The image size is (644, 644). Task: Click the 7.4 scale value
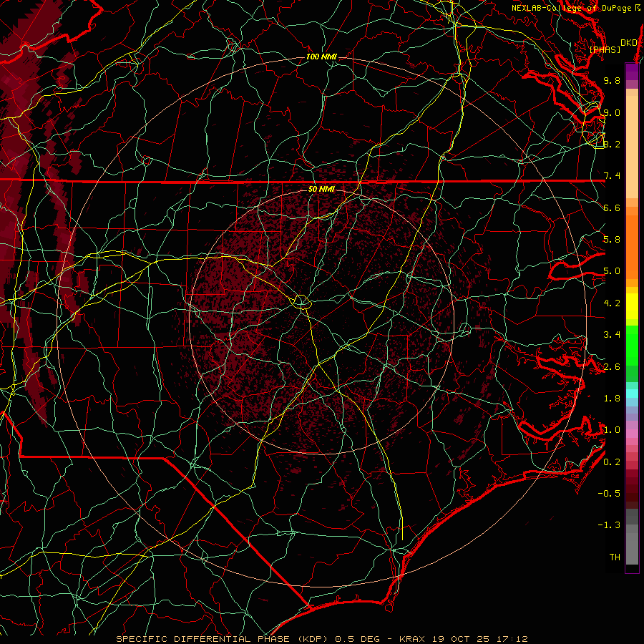[x=612, y=176]
